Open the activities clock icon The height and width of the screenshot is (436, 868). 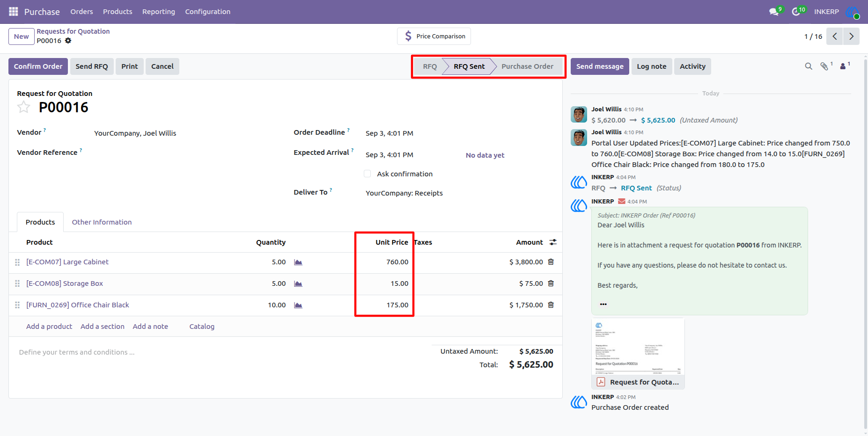tap(796, 12)
